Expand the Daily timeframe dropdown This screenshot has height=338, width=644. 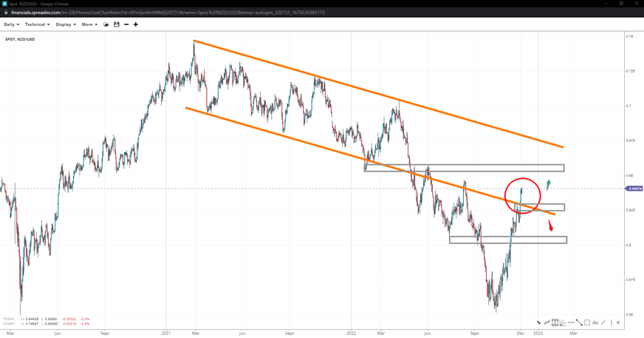pos(11,24)
